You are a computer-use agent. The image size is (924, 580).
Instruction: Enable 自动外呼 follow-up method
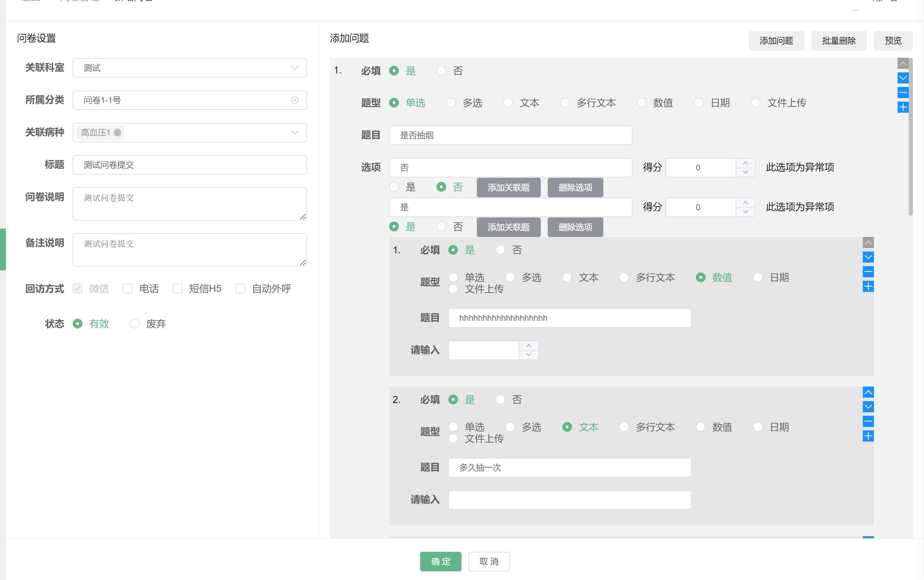click(x=240, y=288)
